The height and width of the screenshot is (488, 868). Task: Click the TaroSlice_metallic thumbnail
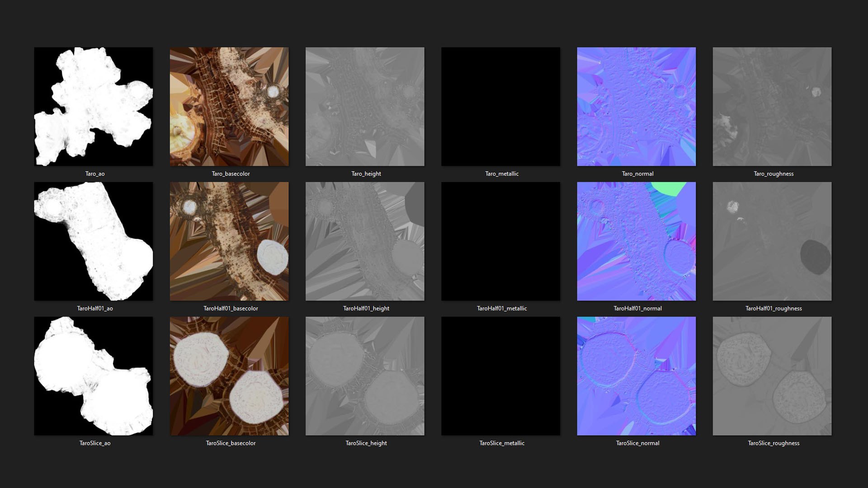(500, 375)
